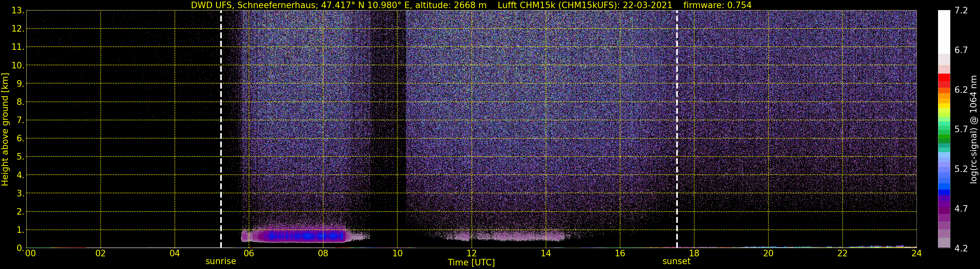Click height axis tick '7.'

point(20,120)
